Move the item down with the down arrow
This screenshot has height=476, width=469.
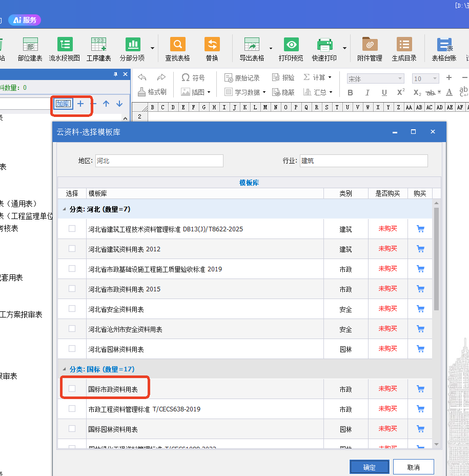click(119, 104)
